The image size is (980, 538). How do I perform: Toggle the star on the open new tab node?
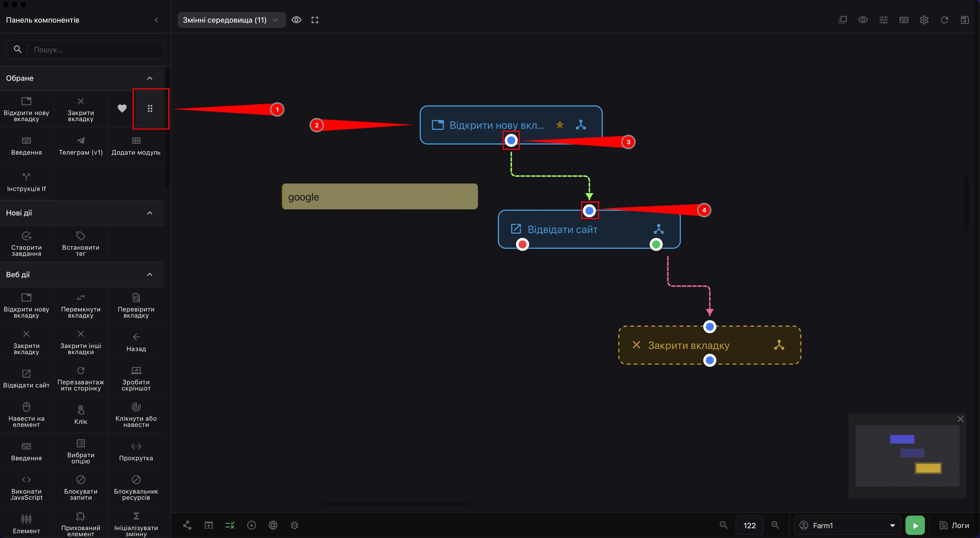click(x=560, y=125)
